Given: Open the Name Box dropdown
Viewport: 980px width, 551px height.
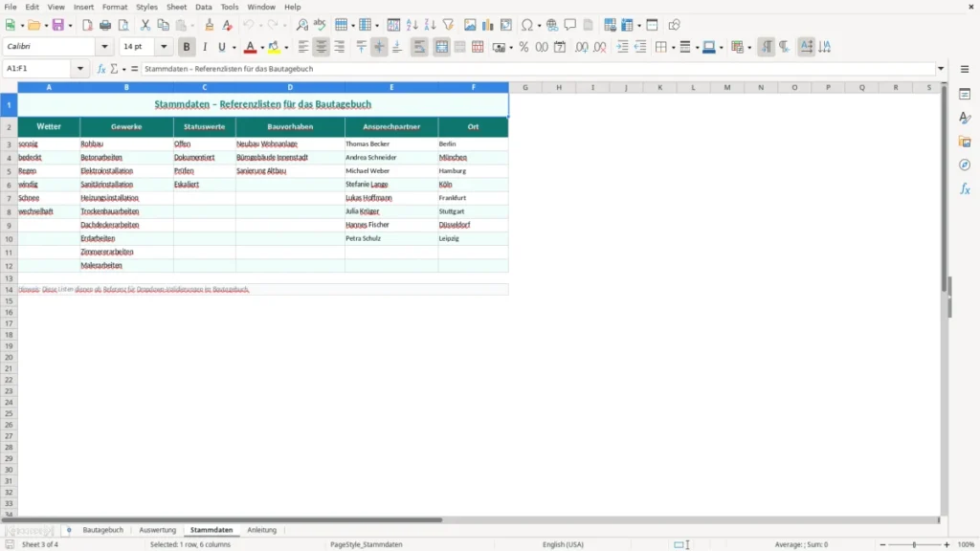Looking at the screenshot, I should [80, 69].
